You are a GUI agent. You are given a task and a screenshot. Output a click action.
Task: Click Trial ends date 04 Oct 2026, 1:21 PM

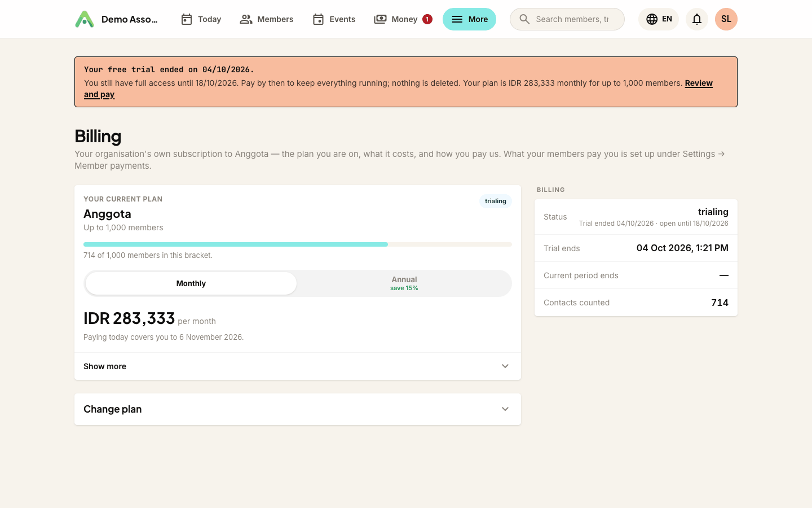pyautogui.click(x=682, y=248)
